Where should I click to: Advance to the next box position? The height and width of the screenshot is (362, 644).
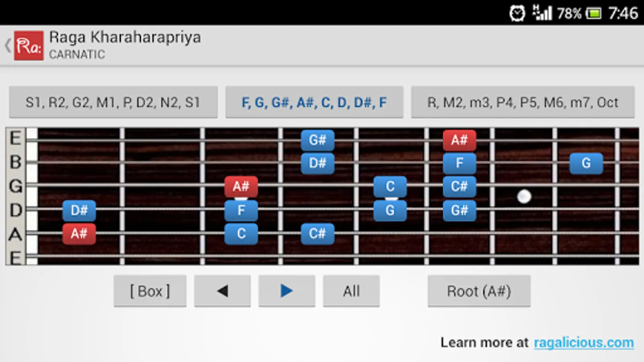pos(287,291)
